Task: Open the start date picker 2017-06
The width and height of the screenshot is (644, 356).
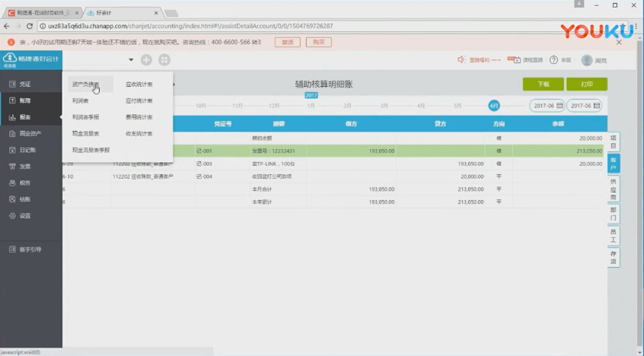Action: point(547,106)
